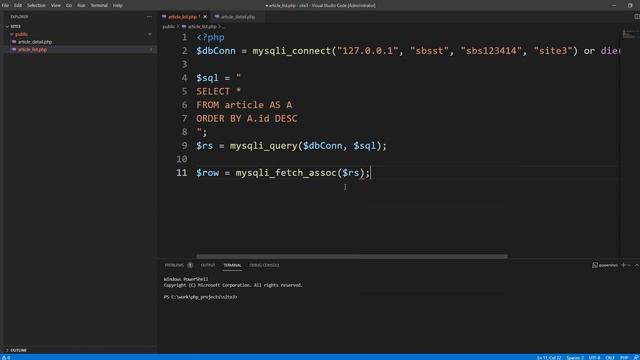Open the File menu

coord(5,5)
